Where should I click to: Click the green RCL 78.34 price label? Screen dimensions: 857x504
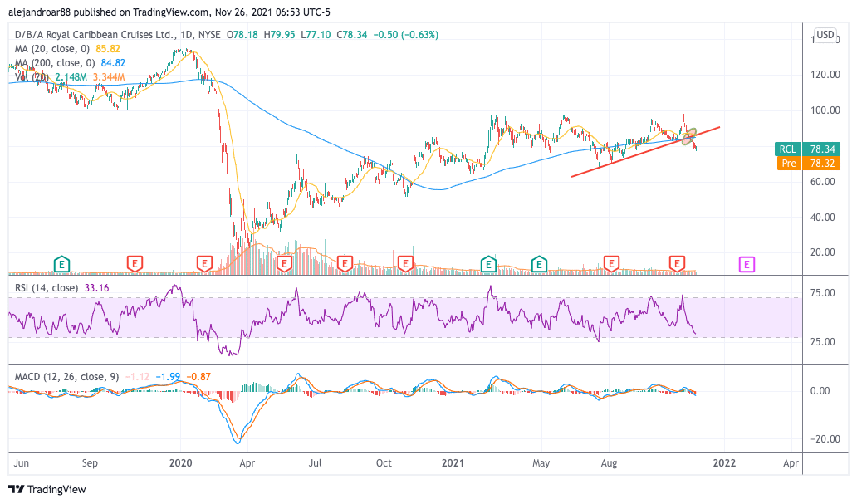coord(806,149)
